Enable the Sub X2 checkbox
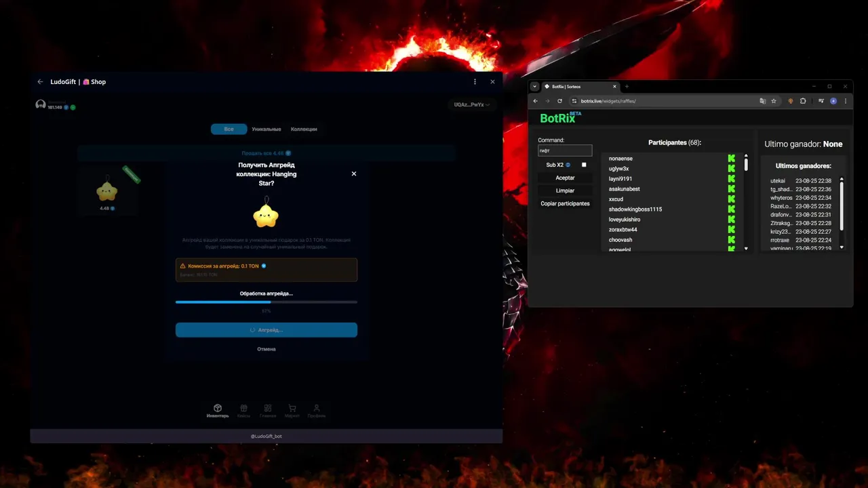The width and height of the screenshot is (868, 488). point(584,165)
